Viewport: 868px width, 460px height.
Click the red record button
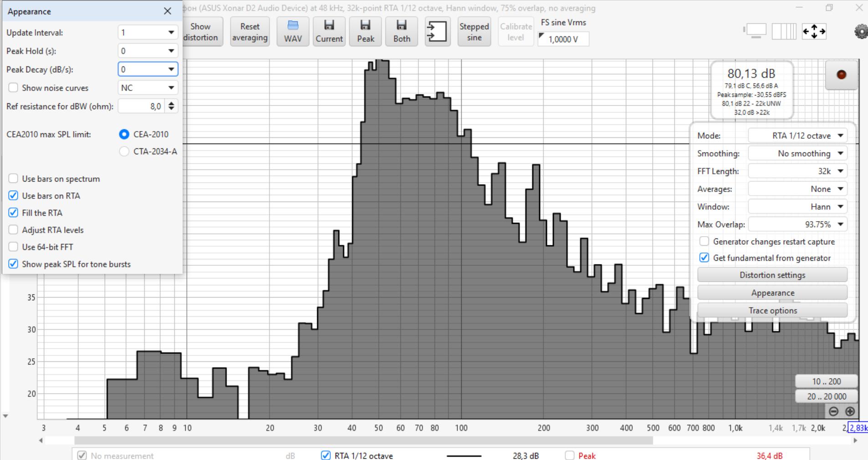tap(841, 75)
